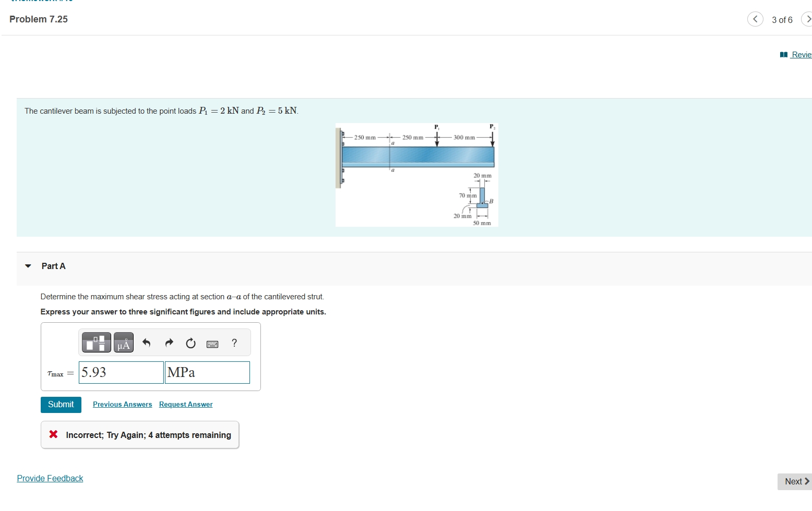Screen dimensions: 812x511
Task: Go to next problem arrow at top
Action: pyautogui.click(x=807, y=19)
